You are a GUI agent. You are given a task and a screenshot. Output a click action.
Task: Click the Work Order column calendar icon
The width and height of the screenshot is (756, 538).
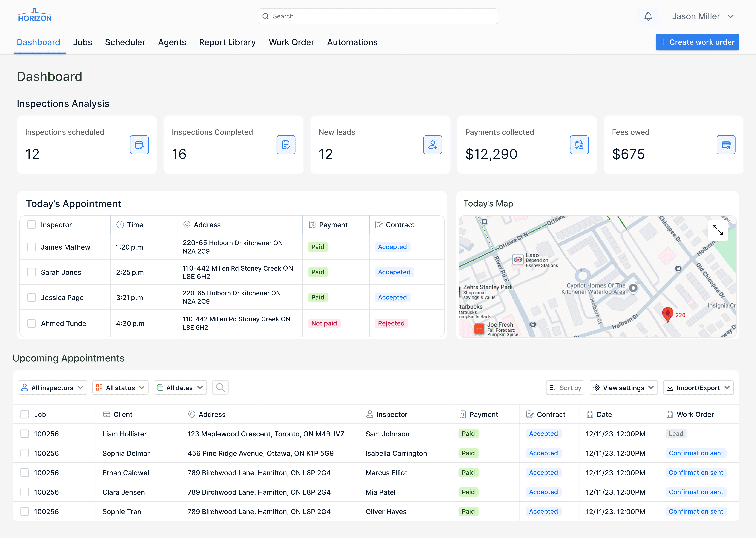pyautogui.click(x=670, y=414)
